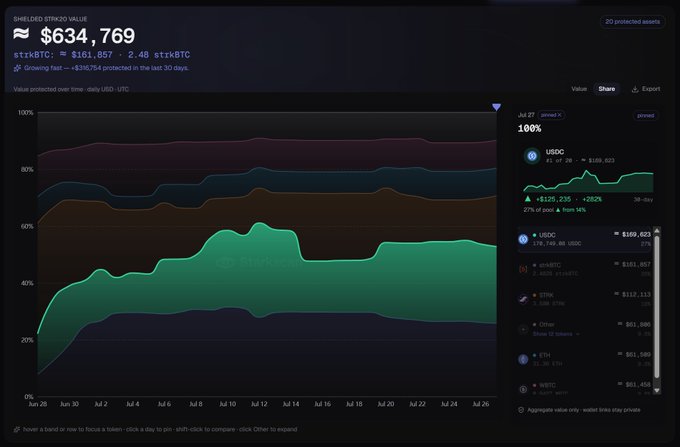
Task: Expand Show 12 tokens under Other
Action: tap(556, 334)
